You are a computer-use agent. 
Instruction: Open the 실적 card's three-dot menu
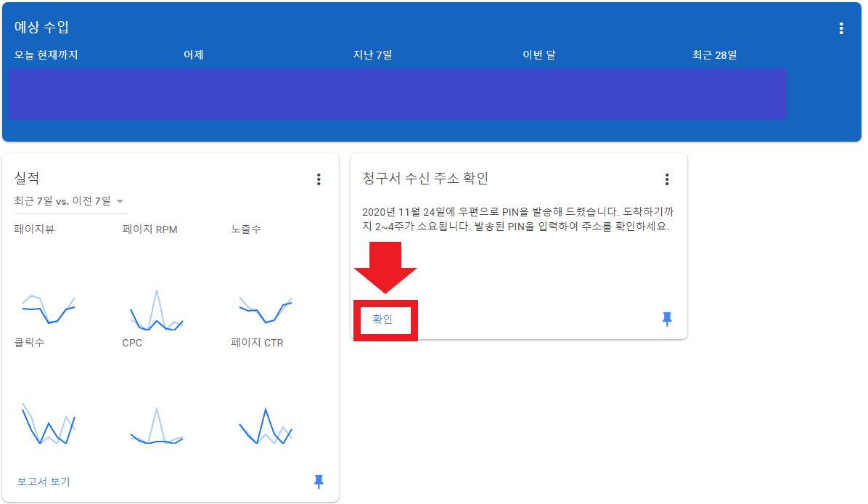click(x=319, y=179)
